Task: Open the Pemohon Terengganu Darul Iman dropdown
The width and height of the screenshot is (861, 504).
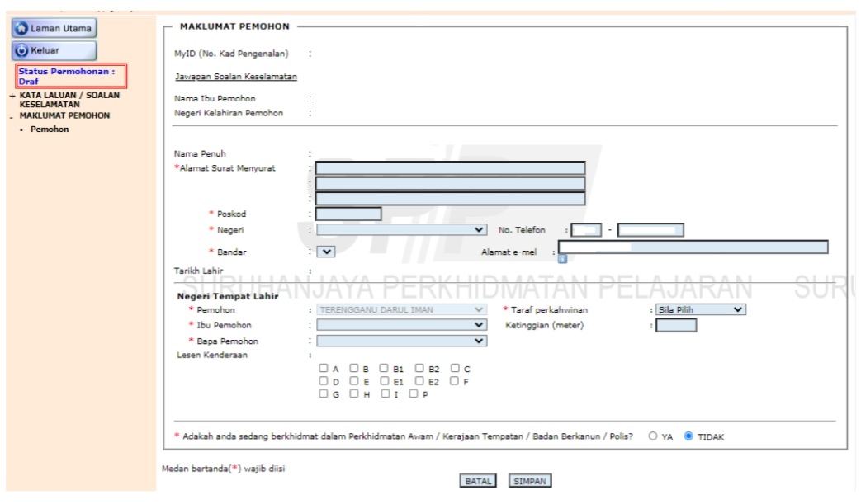Action: (x=401, y=310)
